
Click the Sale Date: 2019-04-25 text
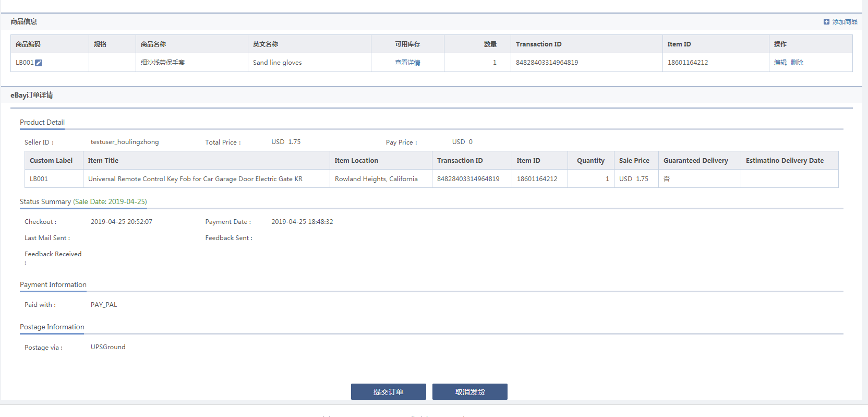point(110,201)
